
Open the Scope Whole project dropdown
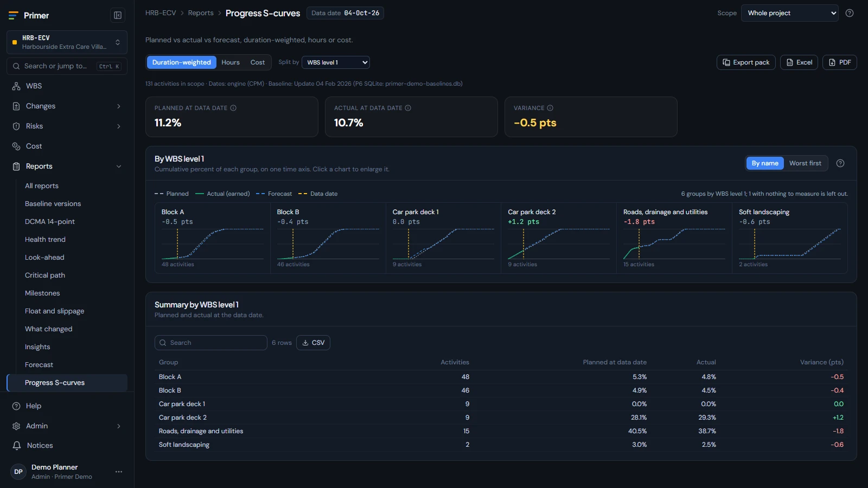[790, 13]
